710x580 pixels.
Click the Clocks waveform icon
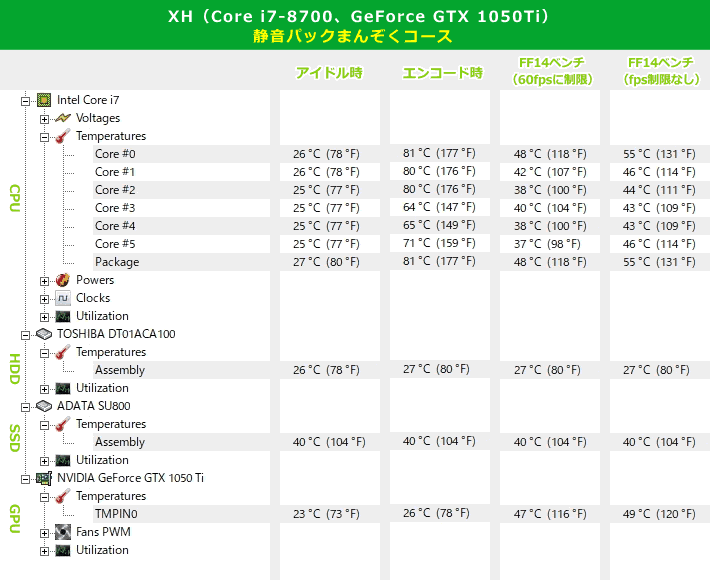coord(62,298)
